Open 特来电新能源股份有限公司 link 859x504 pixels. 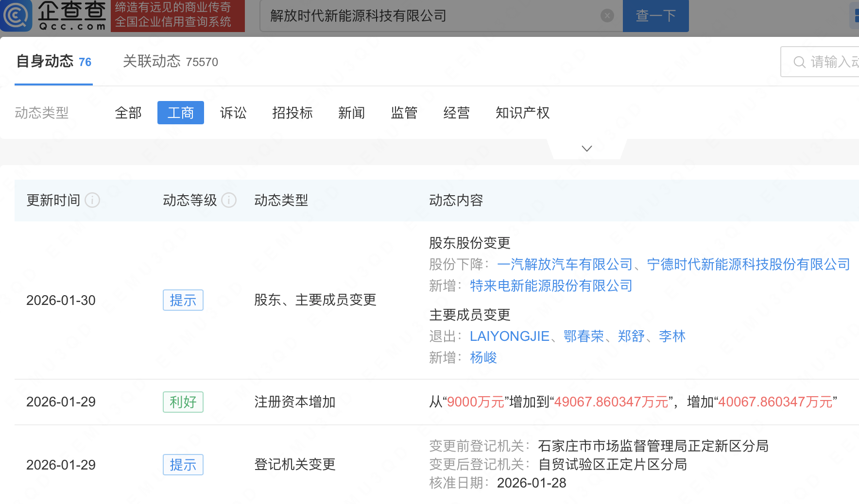pyautogui.click(x=551, y=286)
